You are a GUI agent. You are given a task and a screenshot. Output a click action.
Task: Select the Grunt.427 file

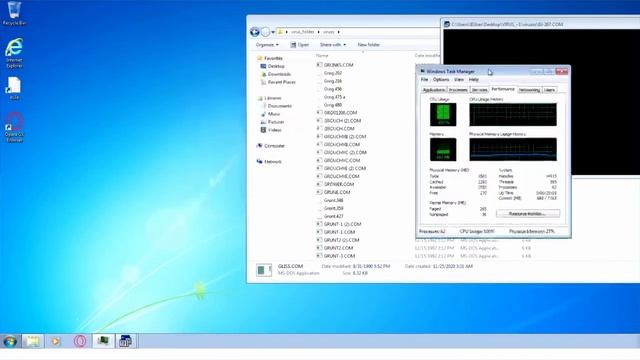[x=333, y=216]
